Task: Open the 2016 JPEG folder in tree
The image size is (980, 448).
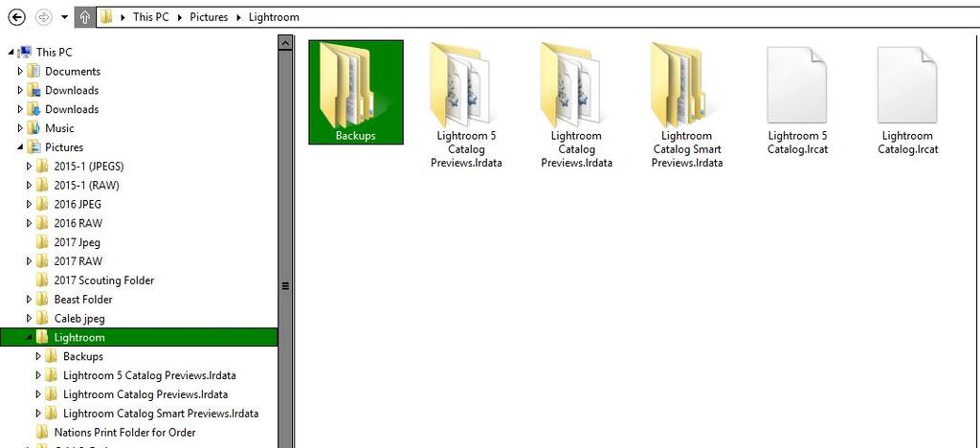Action: pyautogui.click(x=78, y=204)
